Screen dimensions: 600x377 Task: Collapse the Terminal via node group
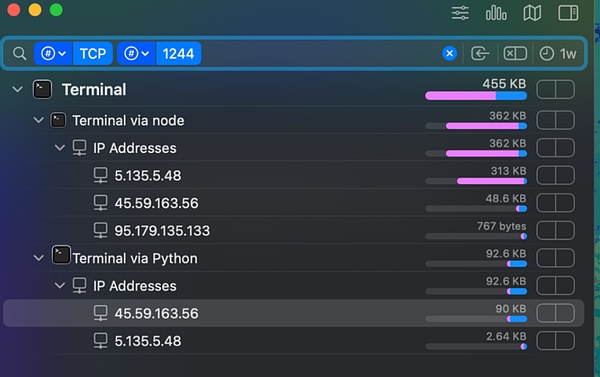pyautogui.click(x=38, y=120)
